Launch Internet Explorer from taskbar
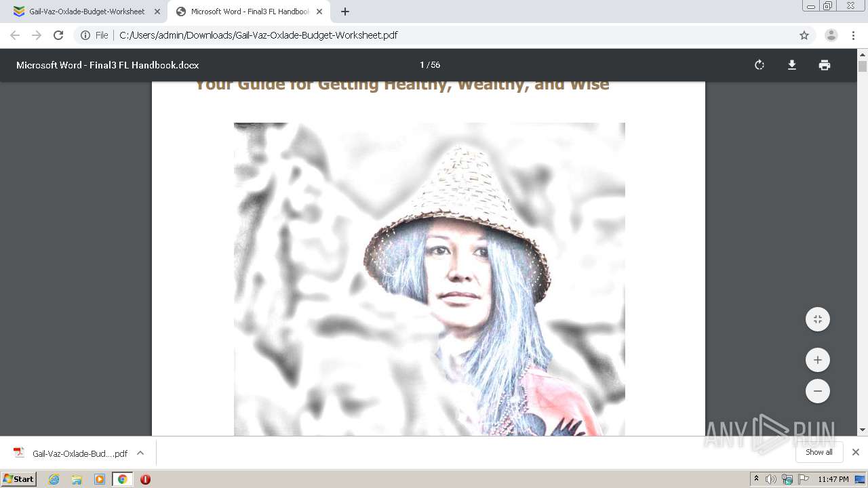 [54, 479]
